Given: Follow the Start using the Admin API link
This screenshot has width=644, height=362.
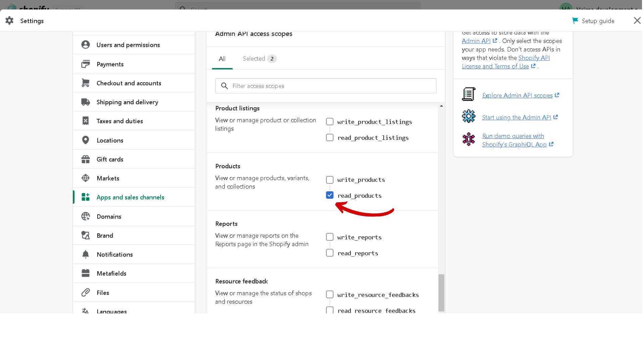Looking at the screenshot, I should (x=517, y=118).
